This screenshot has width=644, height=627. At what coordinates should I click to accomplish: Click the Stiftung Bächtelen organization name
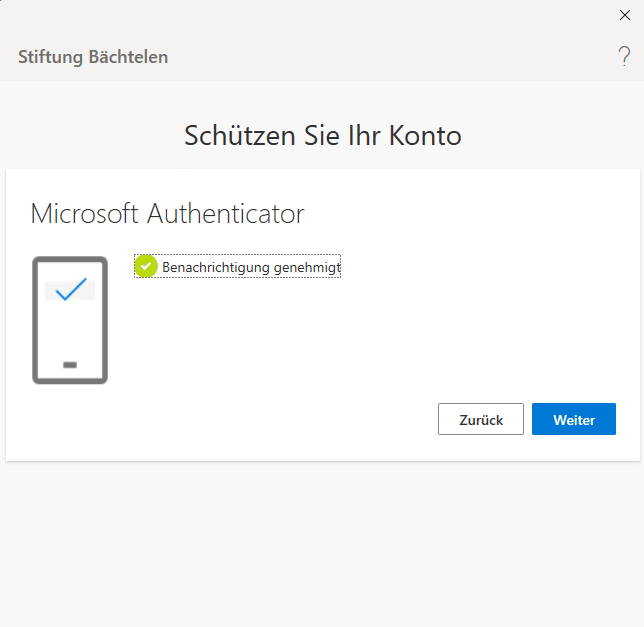pos(93,57)
